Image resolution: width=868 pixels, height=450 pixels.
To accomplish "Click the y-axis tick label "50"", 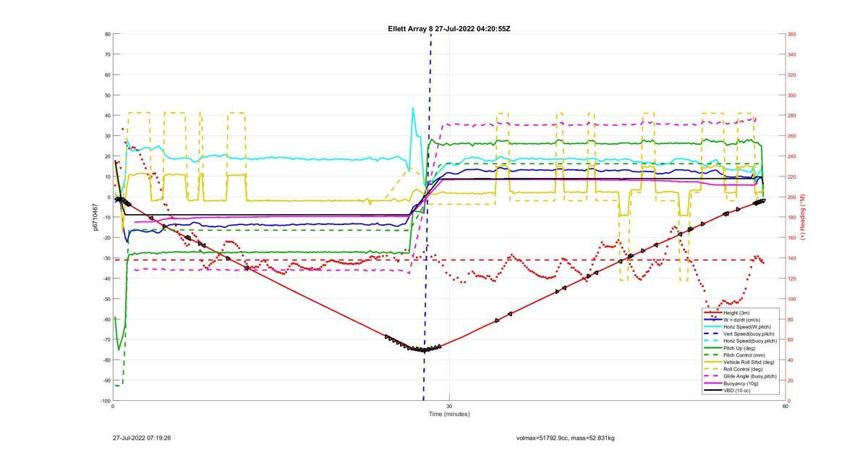I will (x=108, y=95).
